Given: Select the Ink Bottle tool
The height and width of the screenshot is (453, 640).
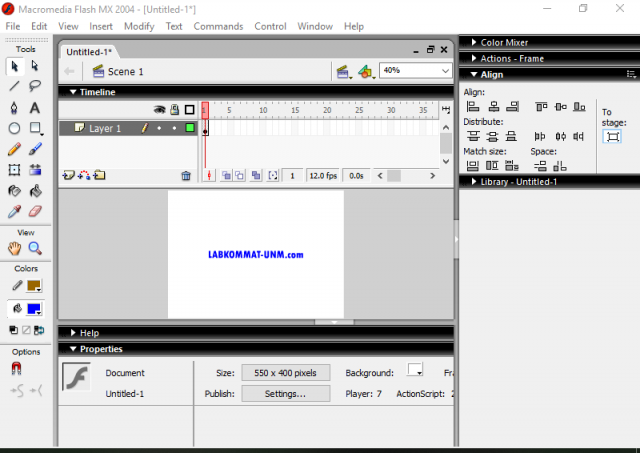Looking at the screenshot, I should coord(14,191).
